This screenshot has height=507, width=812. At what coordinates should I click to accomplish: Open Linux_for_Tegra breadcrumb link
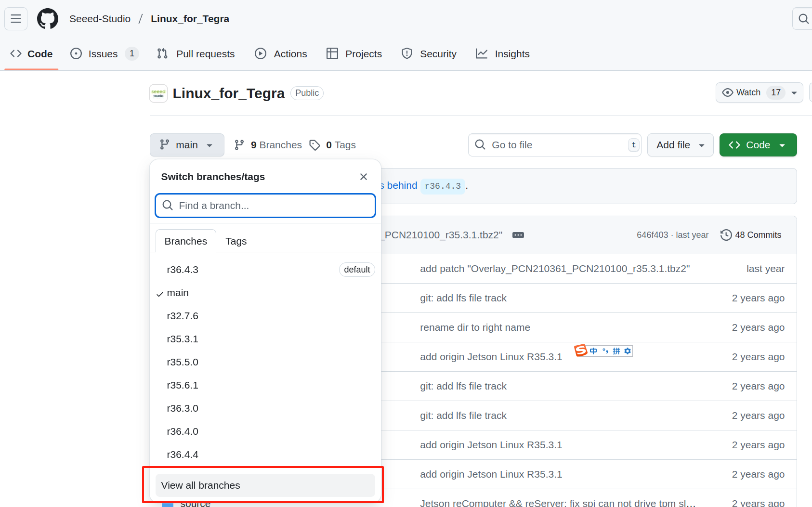190,19
